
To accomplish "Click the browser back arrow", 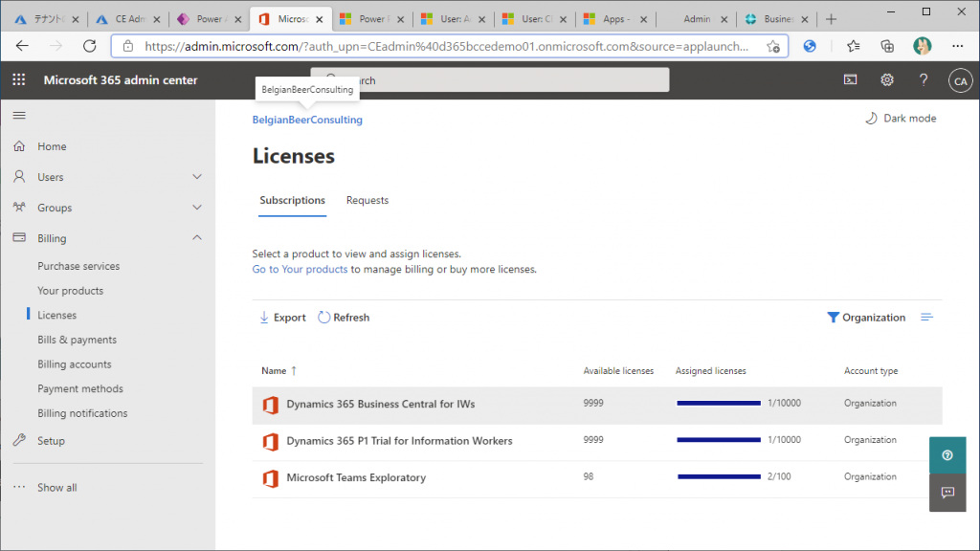I will [x=23, y=46].
